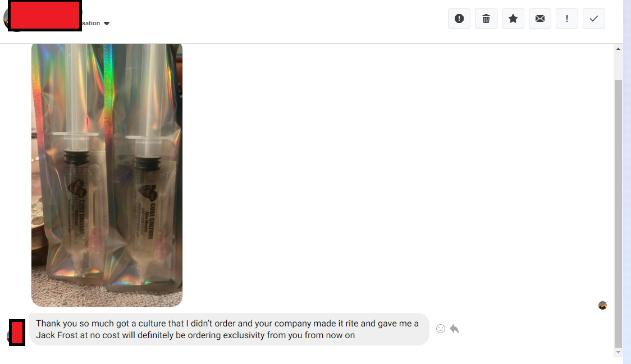
Task: Reply to message using arrow icon
Action: (x=454, y=329)
